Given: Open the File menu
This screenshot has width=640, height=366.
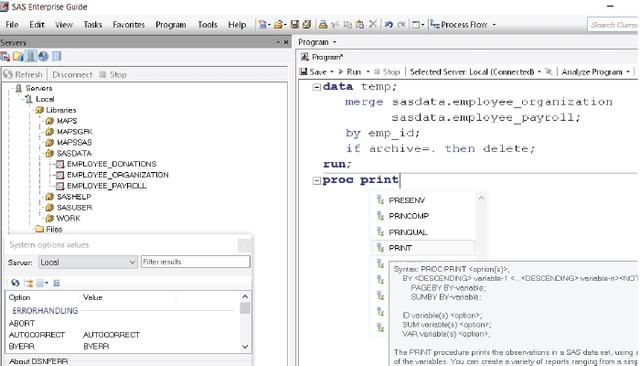Looking at the screenshot, I should [12, 25].
